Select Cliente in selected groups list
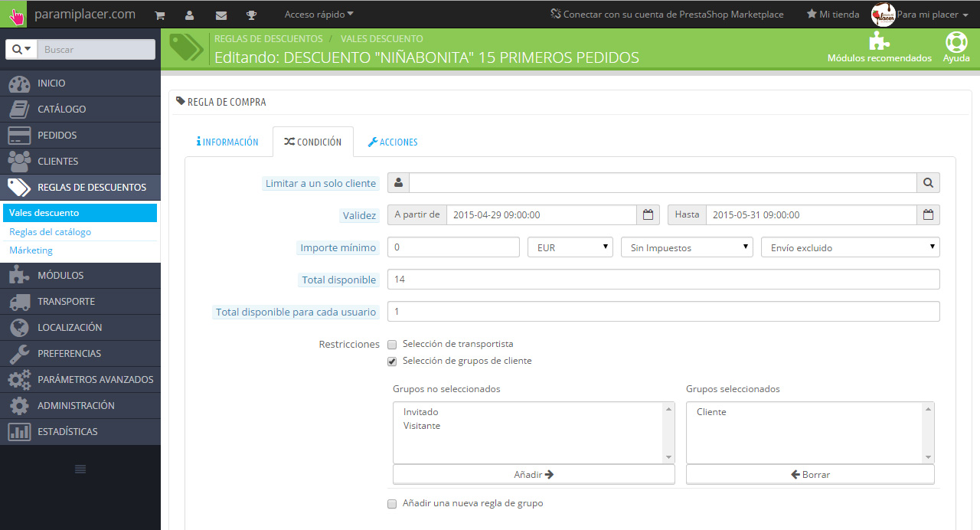Screen dimensions: 980x530 (x=711, y=412)
